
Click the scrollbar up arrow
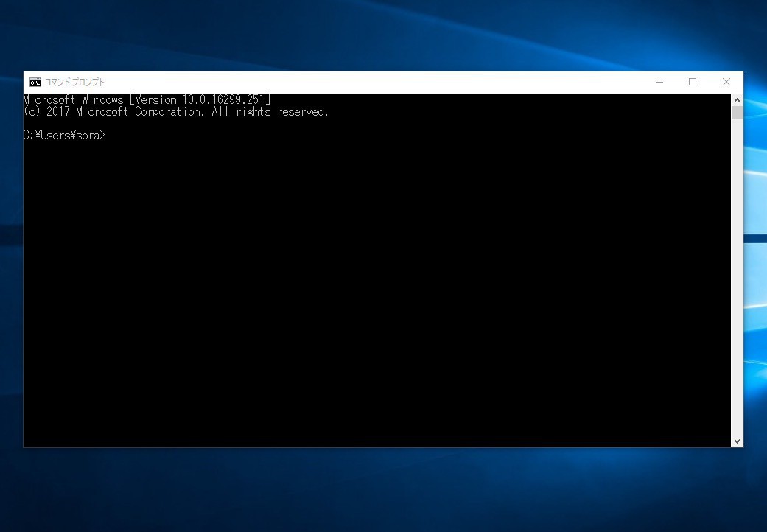pos(737,99)
